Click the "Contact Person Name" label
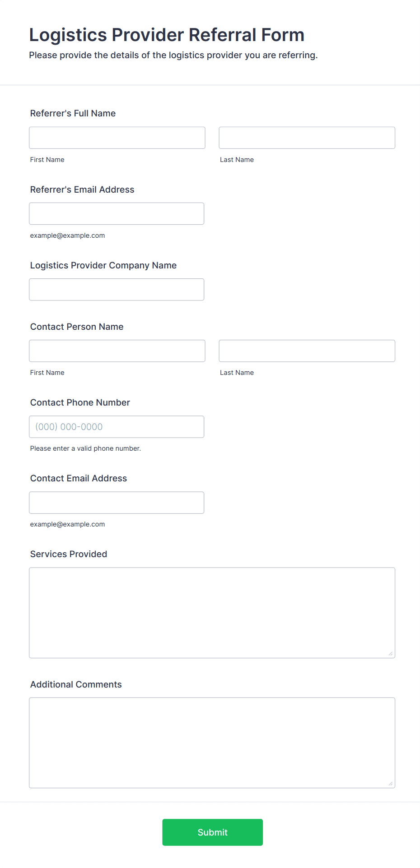The height and width of the screenshot is (868, 420). coord(77,327)
